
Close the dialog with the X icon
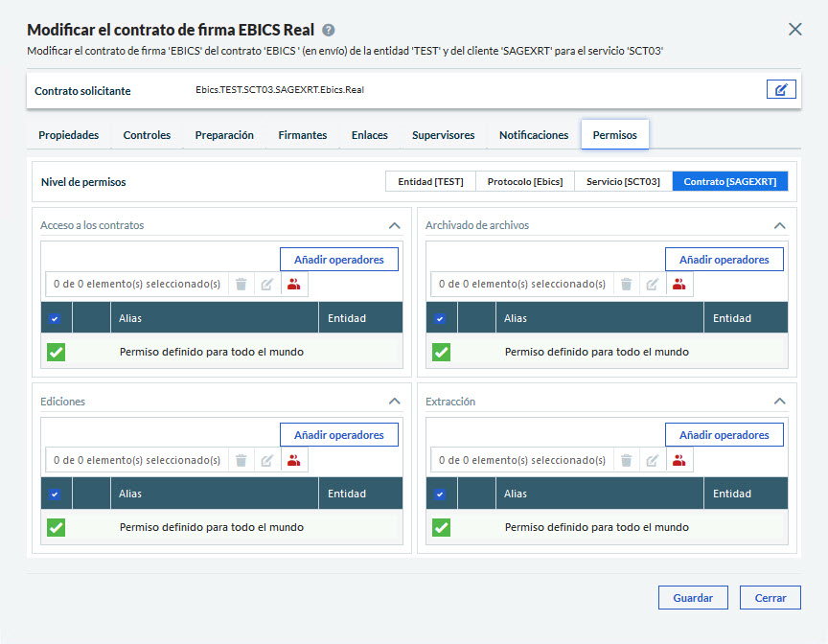coord(794,30)
